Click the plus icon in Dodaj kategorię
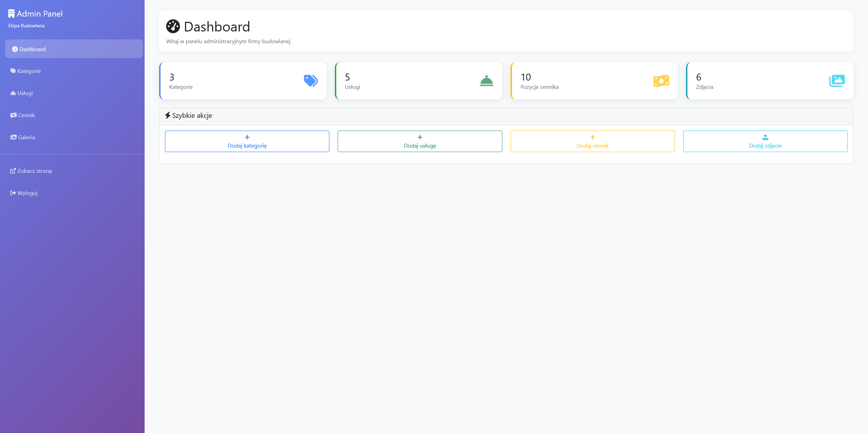Screen dimensions: 868x433 click(x=247, y=137)
